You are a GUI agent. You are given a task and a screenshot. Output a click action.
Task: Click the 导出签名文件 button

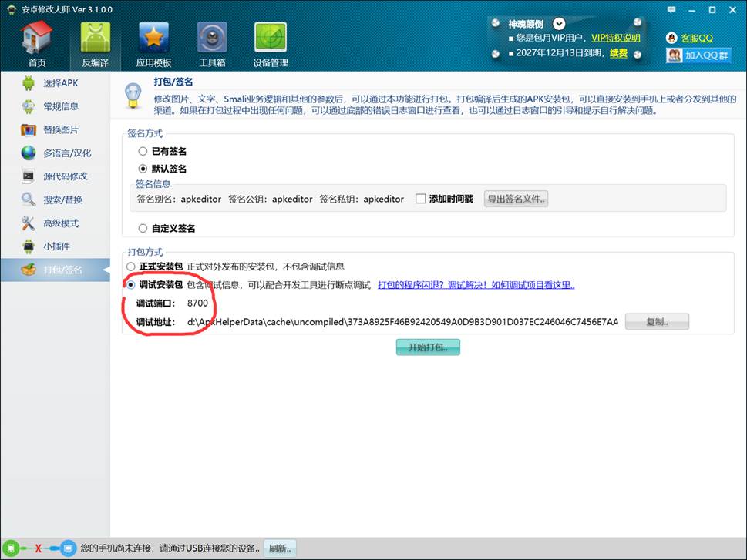coord(516,199)
